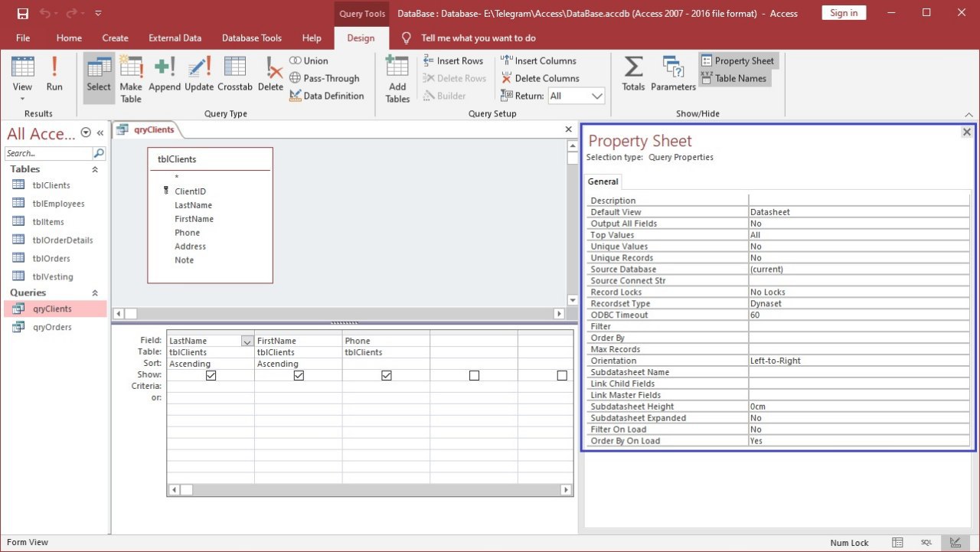Select the Delete query icon
Screen dimensions: 980x552
(270, 75)
